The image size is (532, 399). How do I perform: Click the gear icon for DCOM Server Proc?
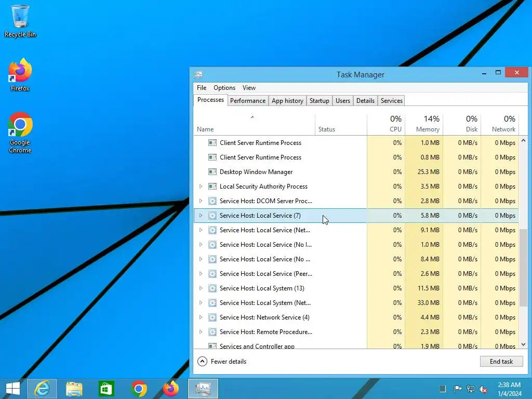[x=212, y=201]
